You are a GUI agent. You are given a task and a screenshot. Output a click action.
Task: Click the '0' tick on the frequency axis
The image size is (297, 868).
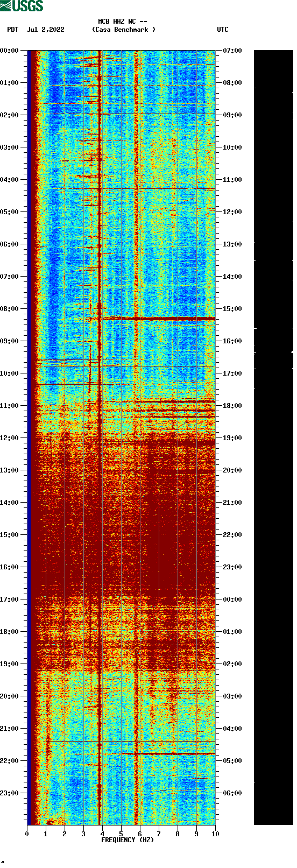27,834
